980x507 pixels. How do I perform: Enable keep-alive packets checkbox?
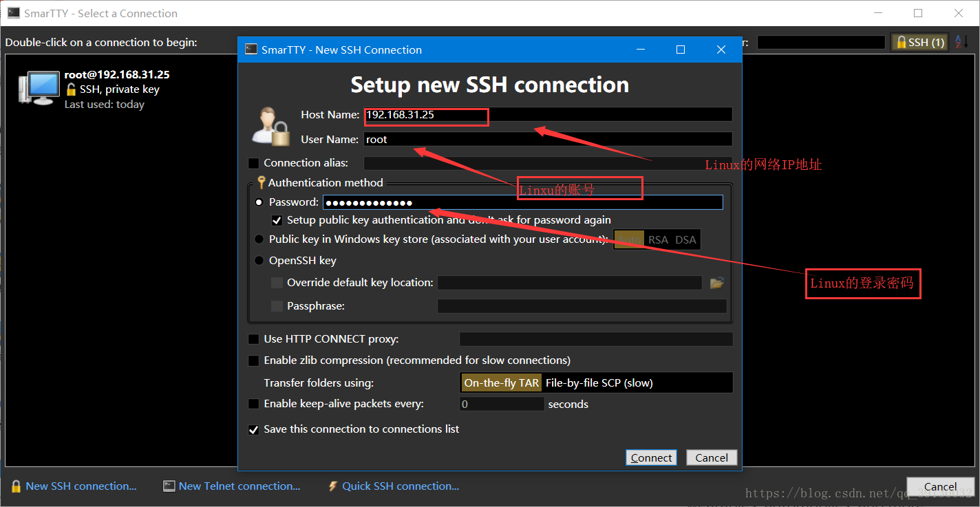[254, 404]
